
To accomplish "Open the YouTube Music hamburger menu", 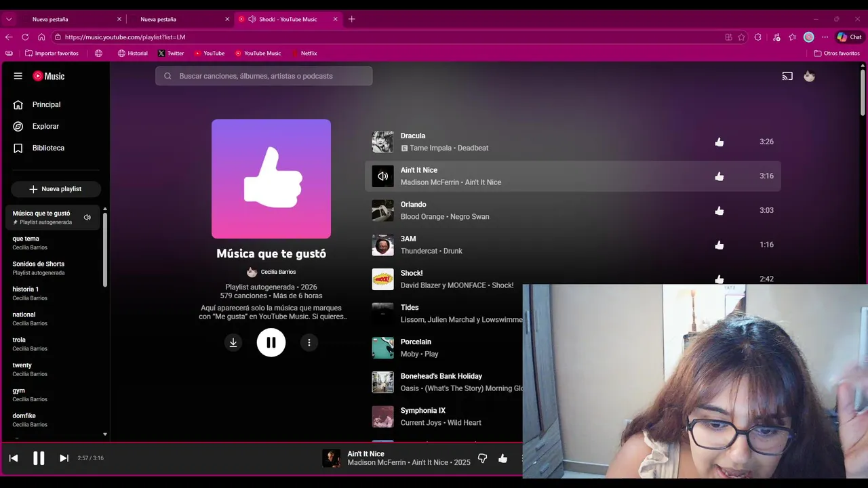I will [x=18, y=76].
